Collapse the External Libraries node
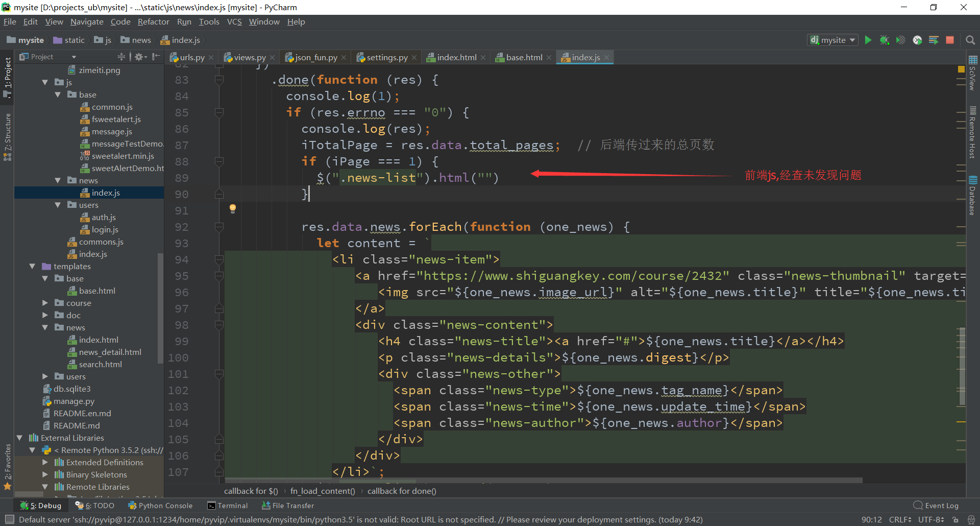 [x=19, y=438]
